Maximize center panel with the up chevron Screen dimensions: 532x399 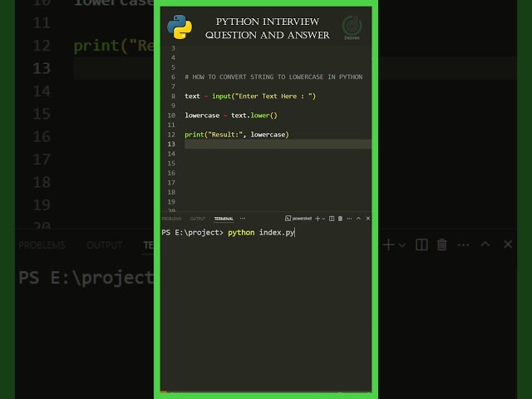click(358, 219)
